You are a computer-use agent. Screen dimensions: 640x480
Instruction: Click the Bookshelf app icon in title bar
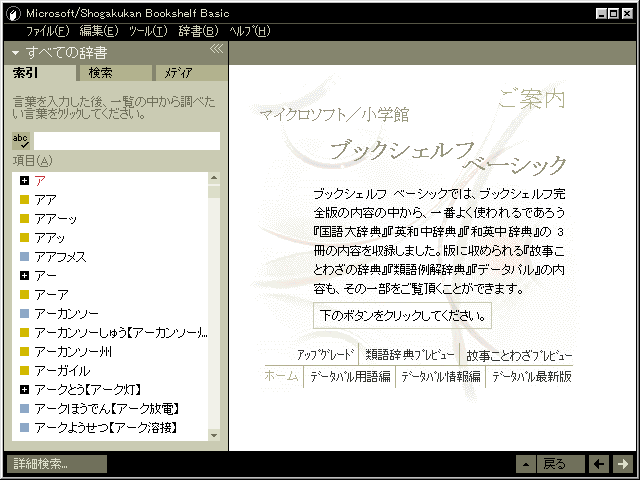(14, 13)
